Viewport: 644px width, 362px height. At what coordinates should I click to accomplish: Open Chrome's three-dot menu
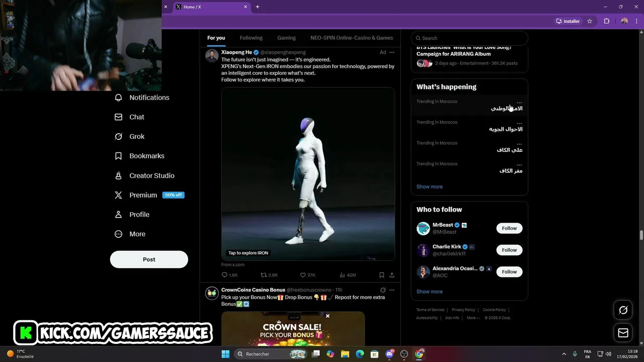636,21
